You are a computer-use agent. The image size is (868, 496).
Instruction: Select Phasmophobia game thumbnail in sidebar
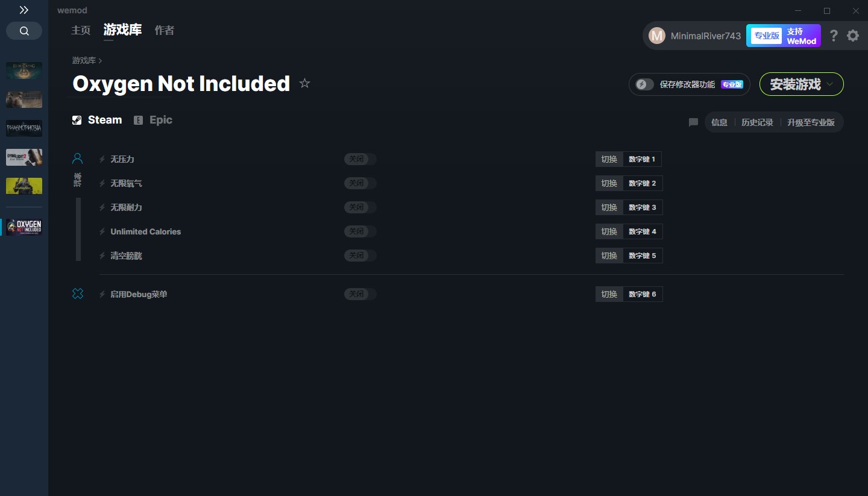pos(24,128)
